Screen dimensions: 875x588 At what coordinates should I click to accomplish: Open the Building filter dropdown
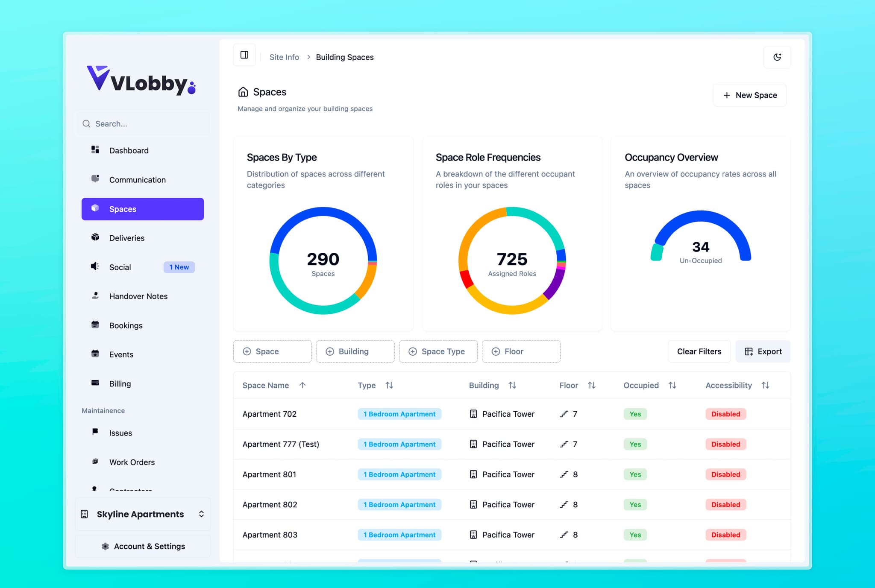(x=355, y=351)
